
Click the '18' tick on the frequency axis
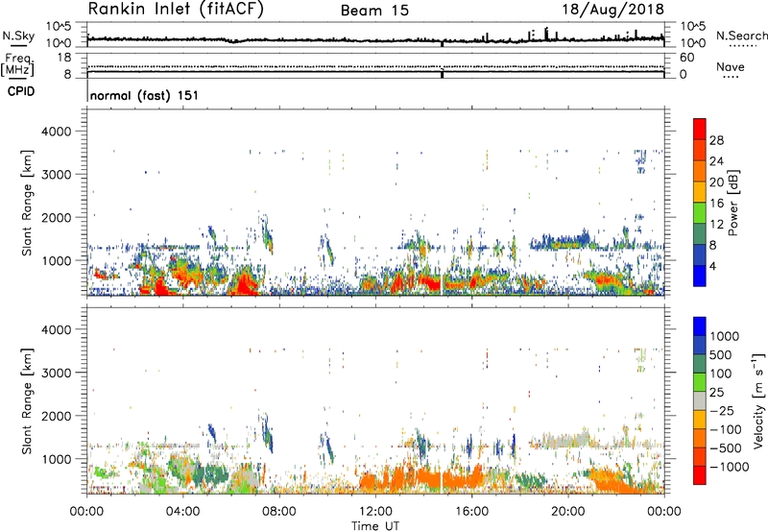(64, 58)
